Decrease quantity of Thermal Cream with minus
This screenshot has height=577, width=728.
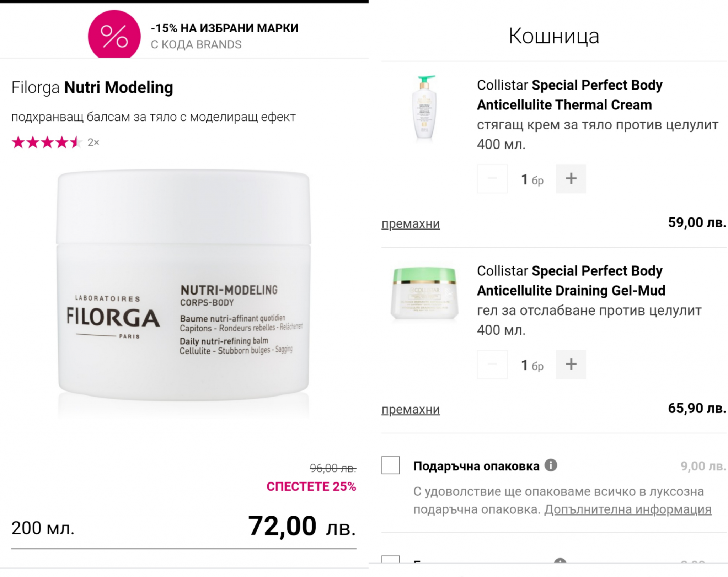point(492,179)
